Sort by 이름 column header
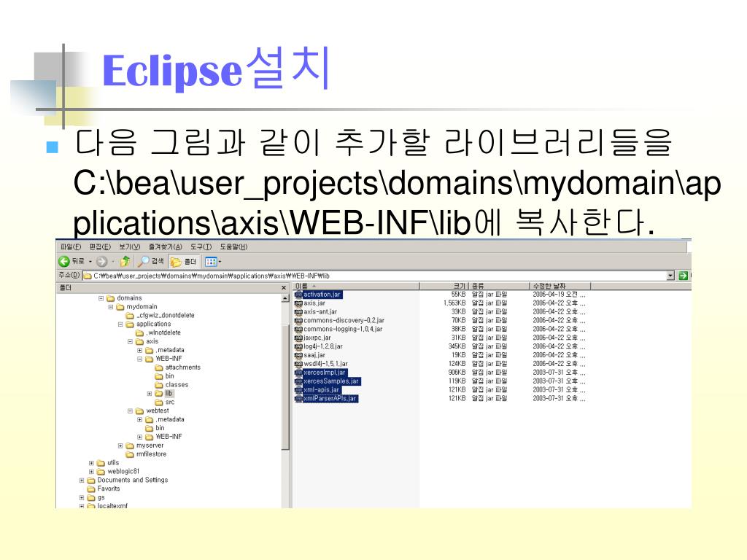Viewport: 747px width, 560px height. (x=356, y=286)
